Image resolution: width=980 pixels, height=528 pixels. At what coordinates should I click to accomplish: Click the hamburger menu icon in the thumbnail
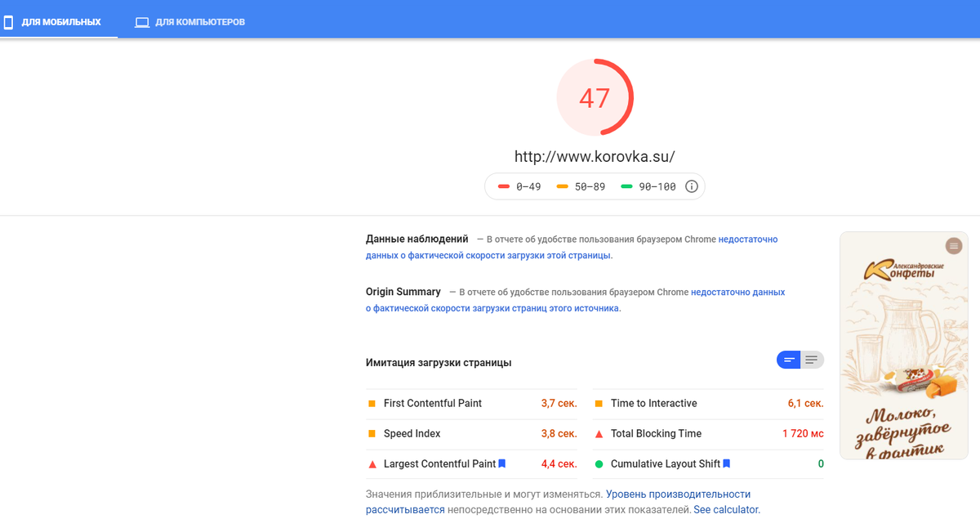953,245
